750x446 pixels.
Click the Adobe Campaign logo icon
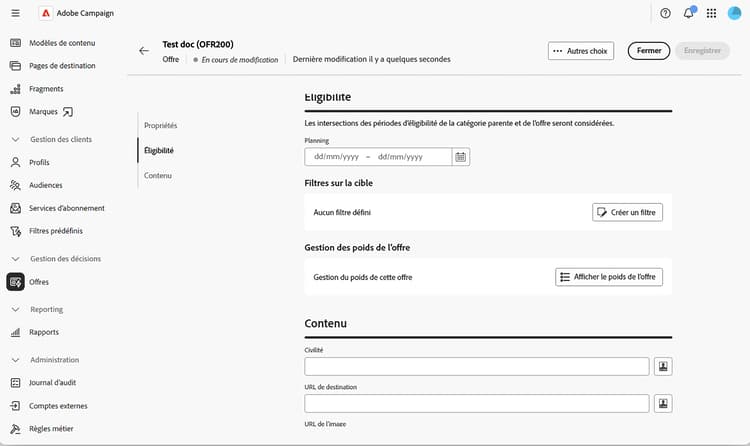coord(46,13)
